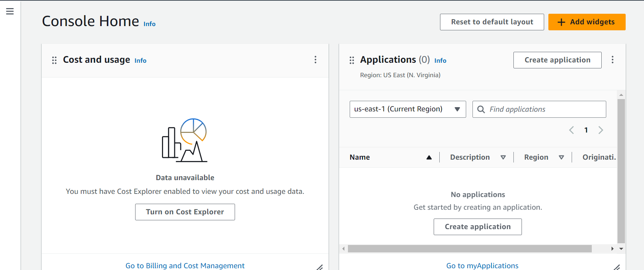This screenshot has width=644, height=270.
Task: Turn on Cost Explorer
Action: (x=185, y=212)
